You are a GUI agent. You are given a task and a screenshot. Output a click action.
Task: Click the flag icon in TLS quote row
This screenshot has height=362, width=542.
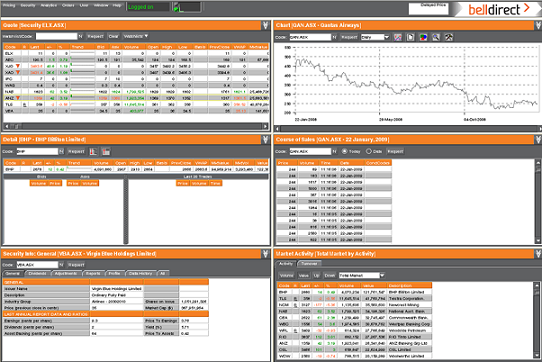[24, 104]
